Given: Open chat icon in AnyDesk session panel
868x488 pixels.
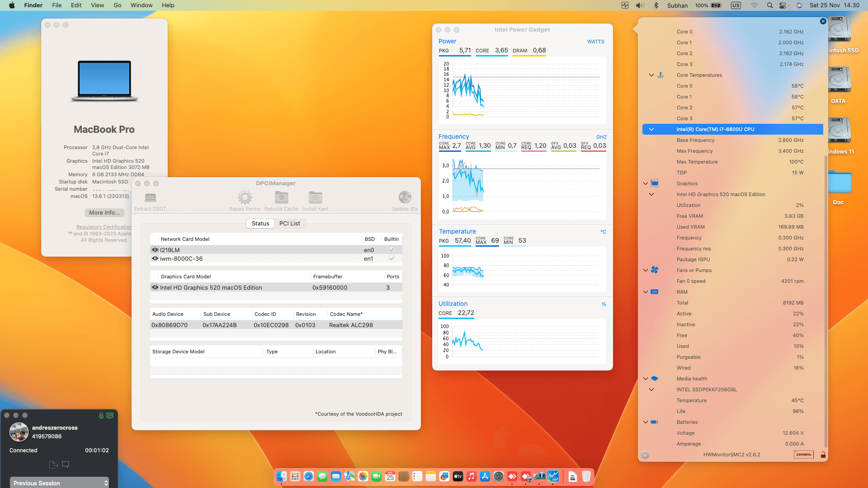Looking at the screenshot, I should coord(66,465).
